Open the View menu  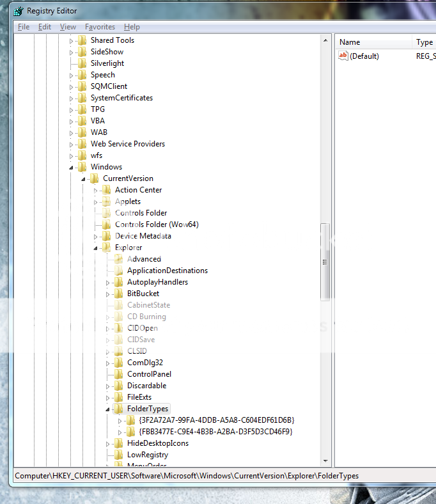pos(68,27)
